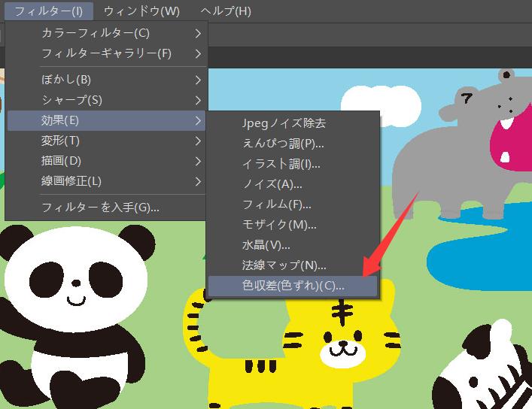
Task: Choose 水晶(V)... filter
Action: click(x=293, y=245)
